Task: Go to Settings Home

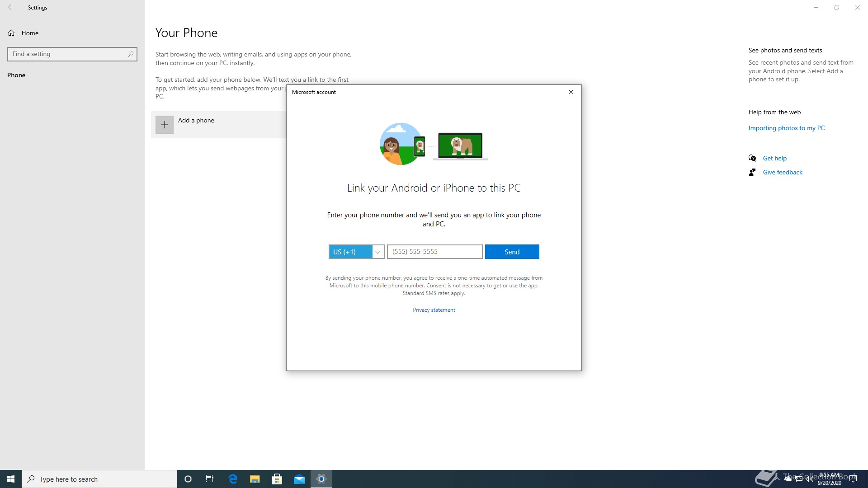Action: tap(24, 33)
